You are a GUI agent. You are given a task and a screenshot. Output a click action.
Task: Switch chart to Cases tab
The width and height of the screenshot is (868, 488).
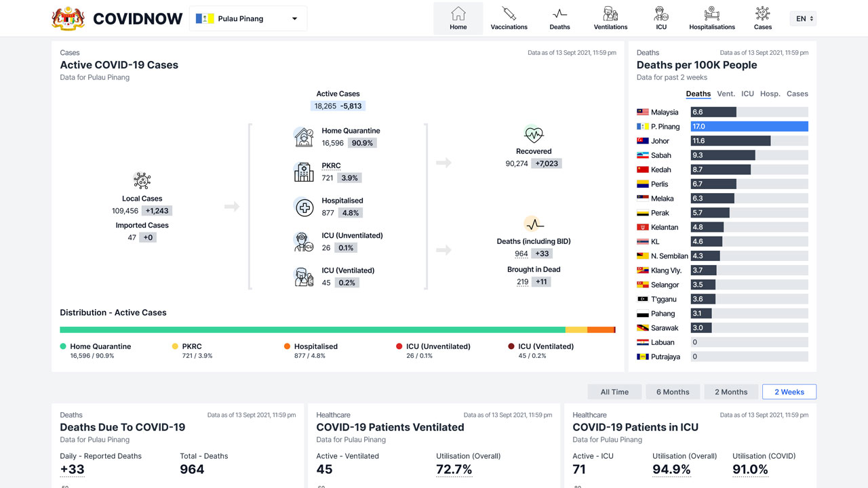tap(797, 94)
